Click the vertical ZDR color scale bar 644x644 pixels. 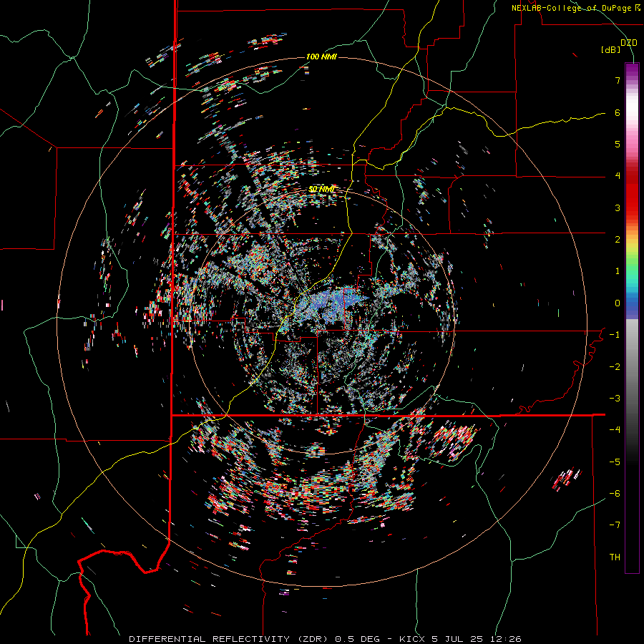[x=632, y=318]
